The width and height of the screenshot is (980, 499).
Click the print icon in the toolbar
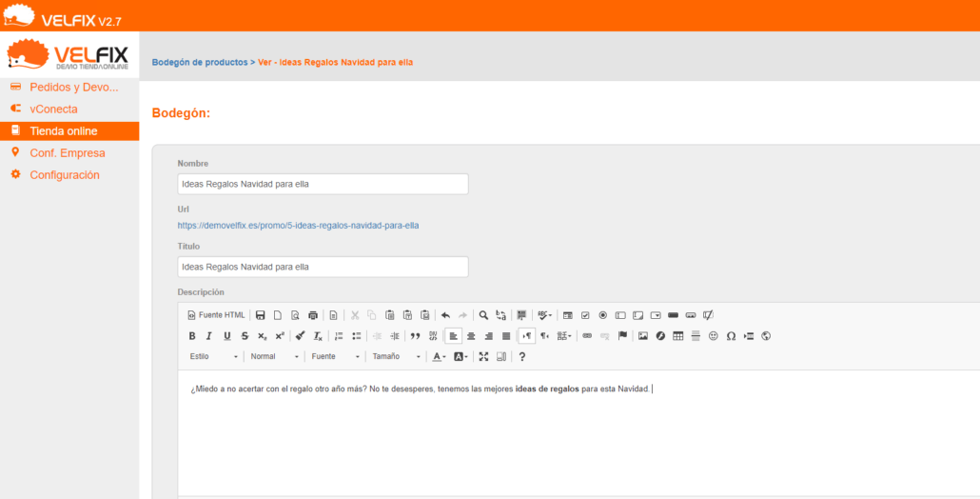(312, 315)
